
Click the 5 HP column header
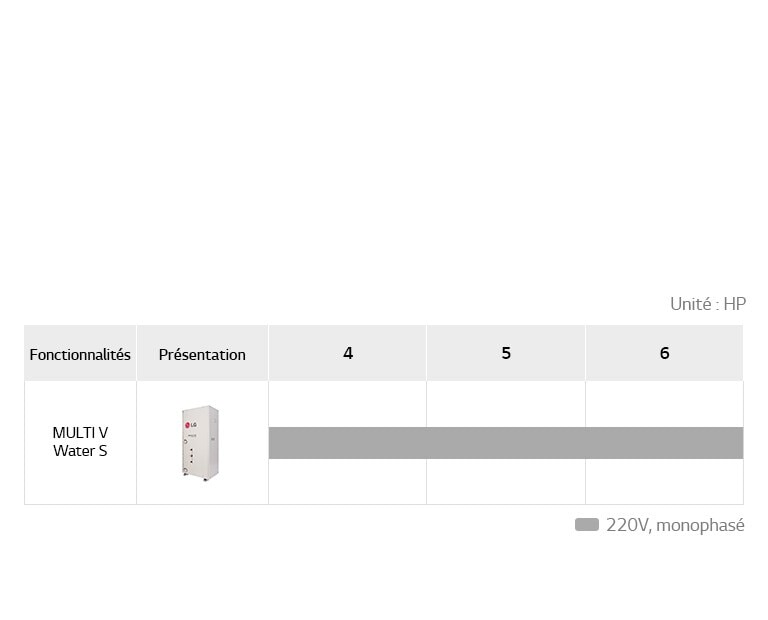(x=506, y=353)
